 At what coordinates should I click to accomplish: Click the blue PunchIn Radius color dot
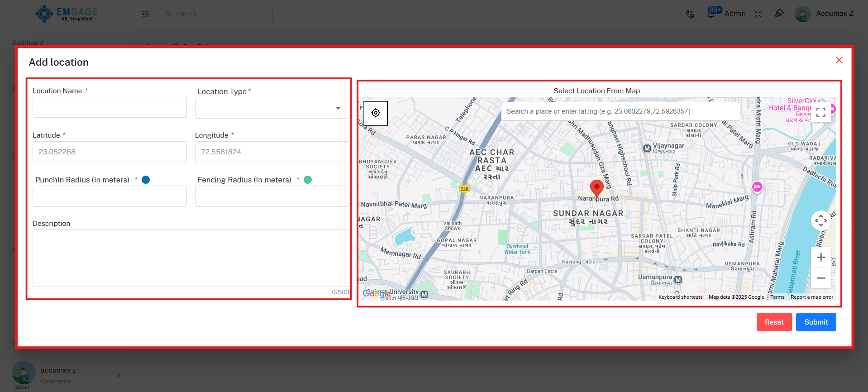tap(146, 180)
